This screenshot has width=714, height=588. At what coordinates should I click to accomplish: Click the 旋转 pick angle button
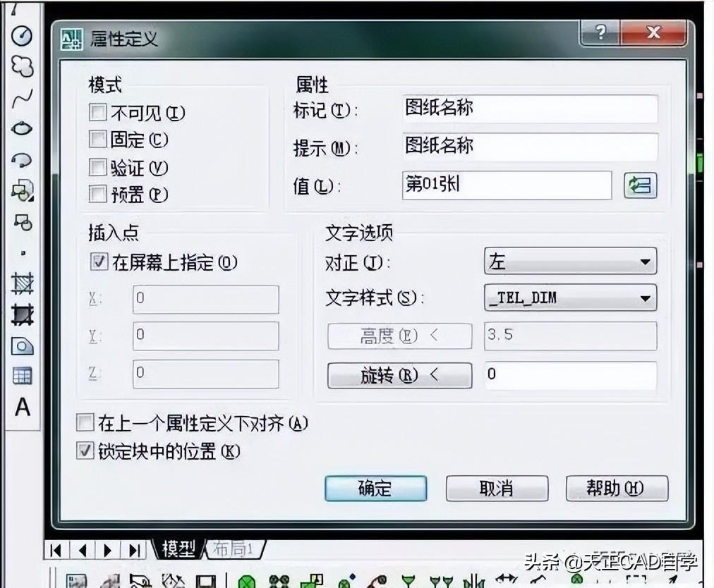click(399, 375)
